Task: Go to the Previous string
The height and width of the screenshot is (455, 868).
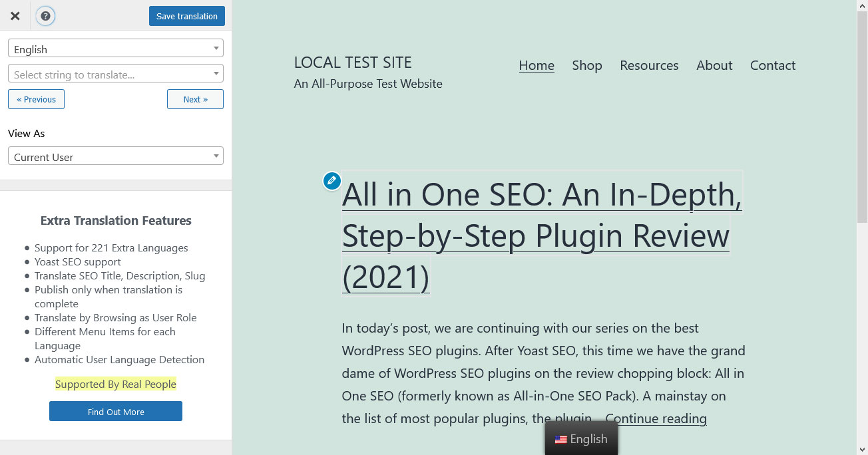Action: click(x=36, y=99)
